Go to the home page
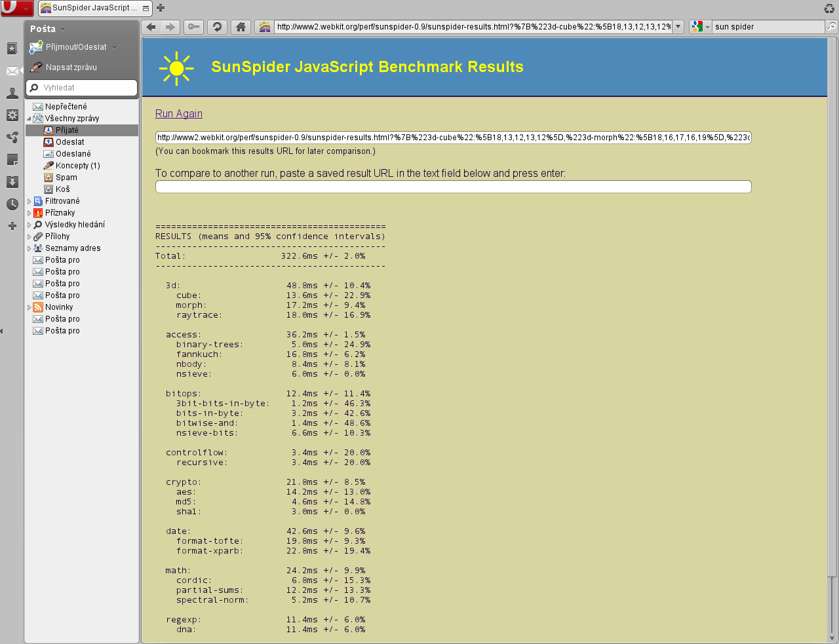The height and width of the screenshot is (644, 839). 241,27
